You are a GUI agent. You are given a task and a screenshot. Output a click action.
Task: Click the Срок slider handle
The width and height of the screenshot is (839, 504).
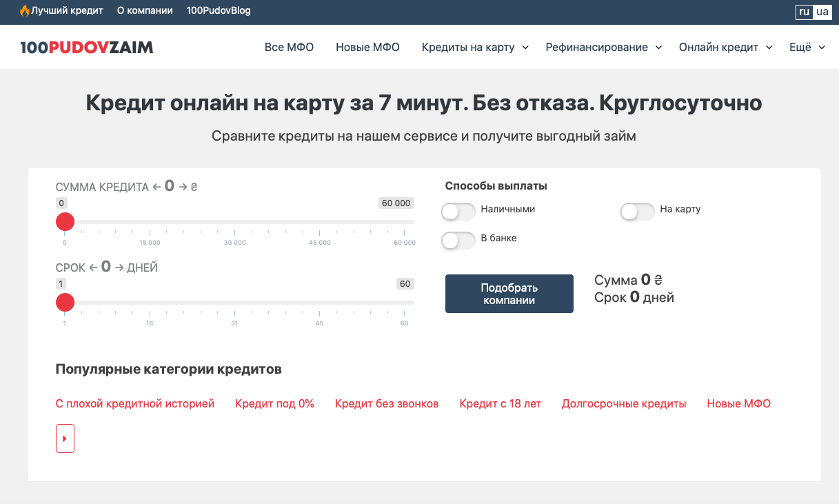65,302
